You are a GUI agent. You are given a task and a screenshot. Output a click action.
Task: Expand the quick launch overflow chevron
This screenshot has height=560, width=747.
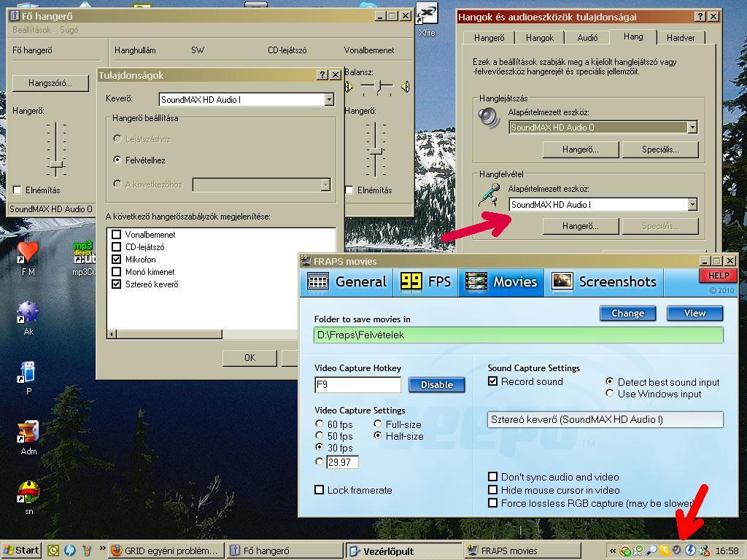click(102, 548)
